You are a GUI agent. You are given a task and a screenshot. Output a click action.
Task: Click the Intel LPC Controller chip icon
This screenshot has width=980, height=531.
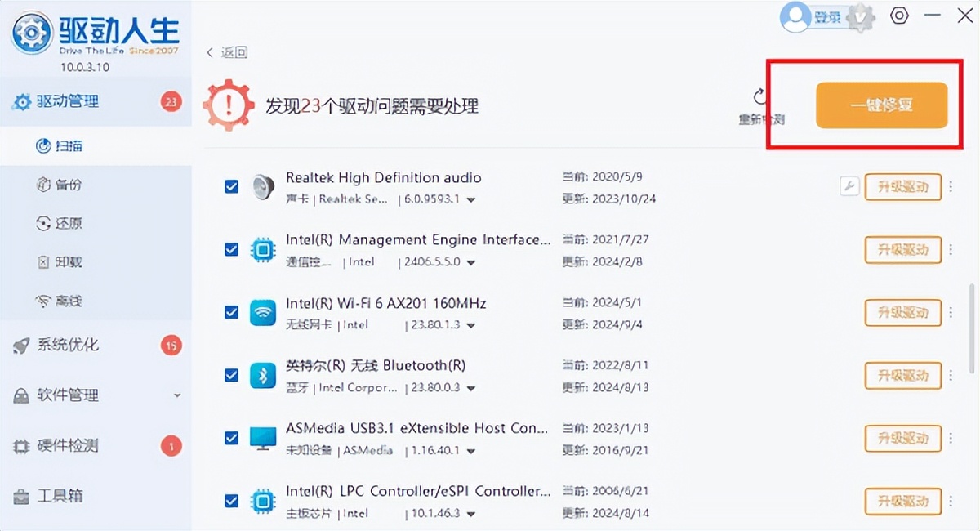point(263,501)
